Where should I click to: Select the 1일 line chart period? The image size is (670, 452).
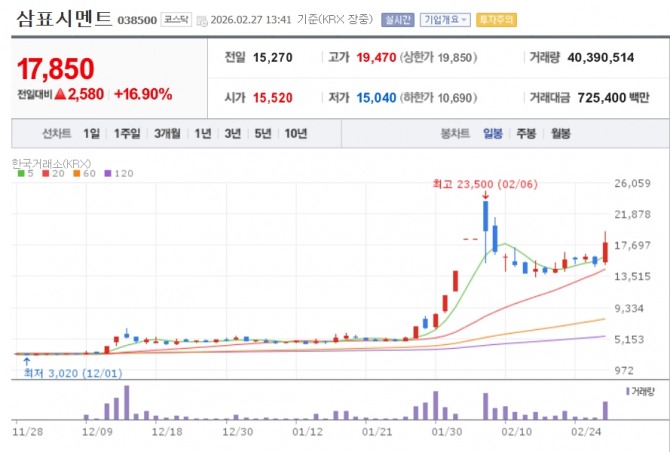pos(91,134)
